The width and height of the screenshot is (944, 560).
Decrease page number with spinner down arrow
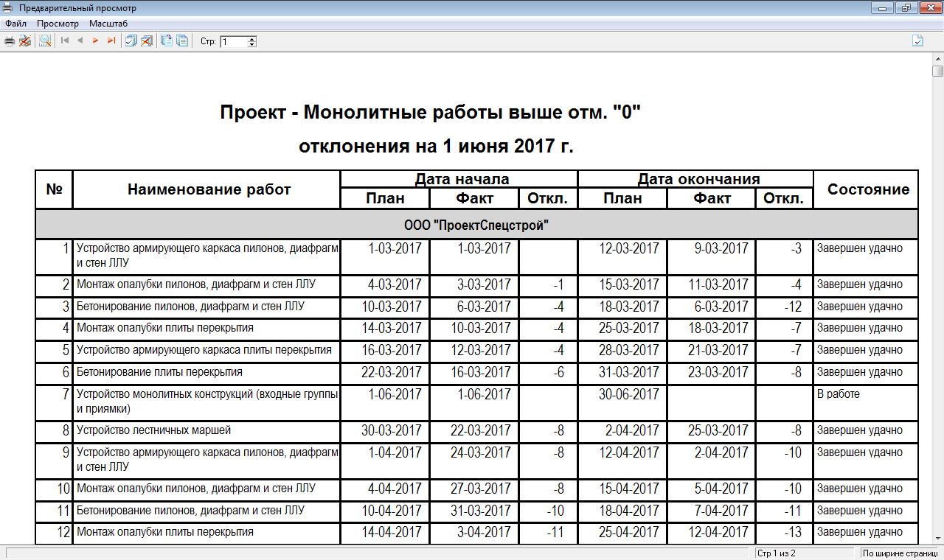pyautogui.click(x=252, y=45)
